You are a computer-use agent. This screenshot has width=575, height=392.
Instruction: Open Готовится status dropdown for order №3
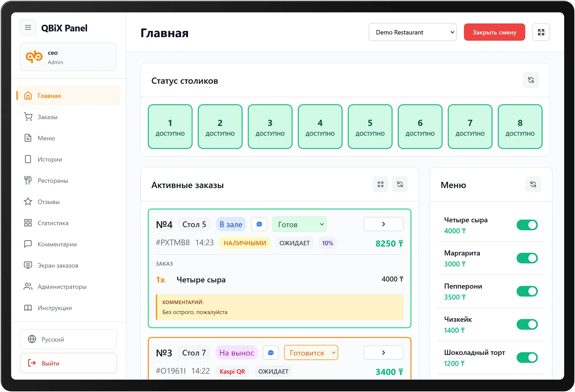click(311, 352)
